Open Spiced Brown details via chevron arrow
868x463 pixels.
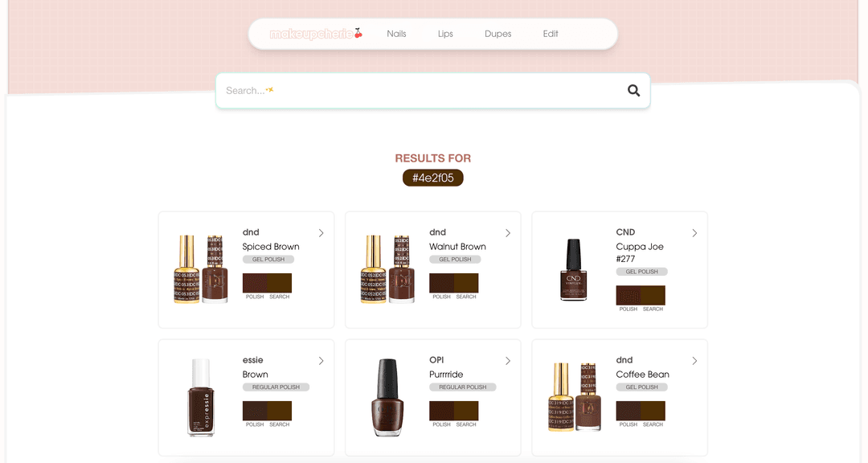pyautogui.click(x=321, y=233)
